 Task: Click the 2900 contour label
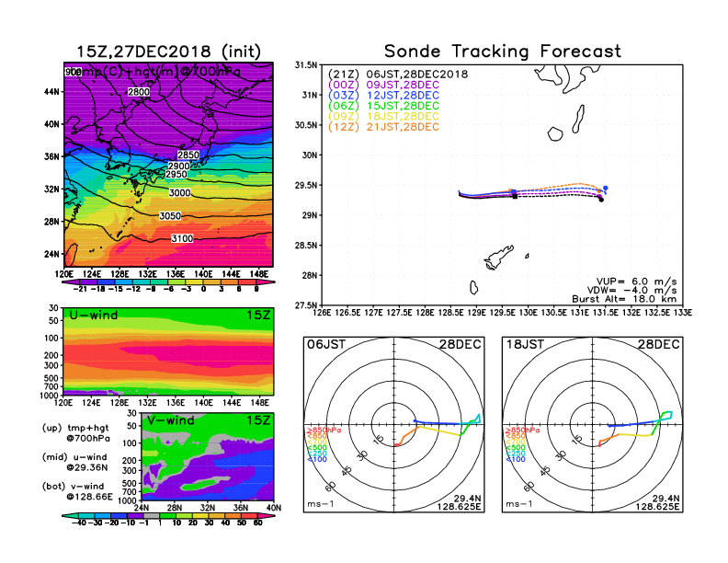tap(178, 166)
